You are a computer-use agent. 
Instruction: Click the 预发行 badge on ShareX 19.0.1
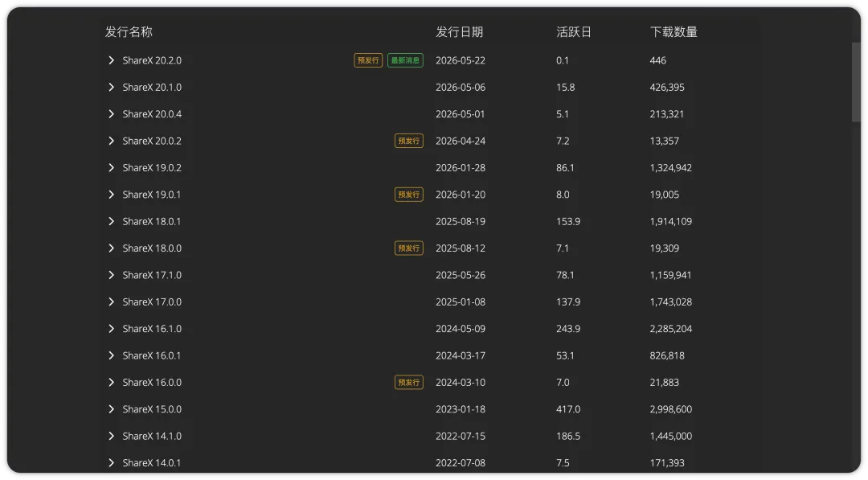[409, 195]
